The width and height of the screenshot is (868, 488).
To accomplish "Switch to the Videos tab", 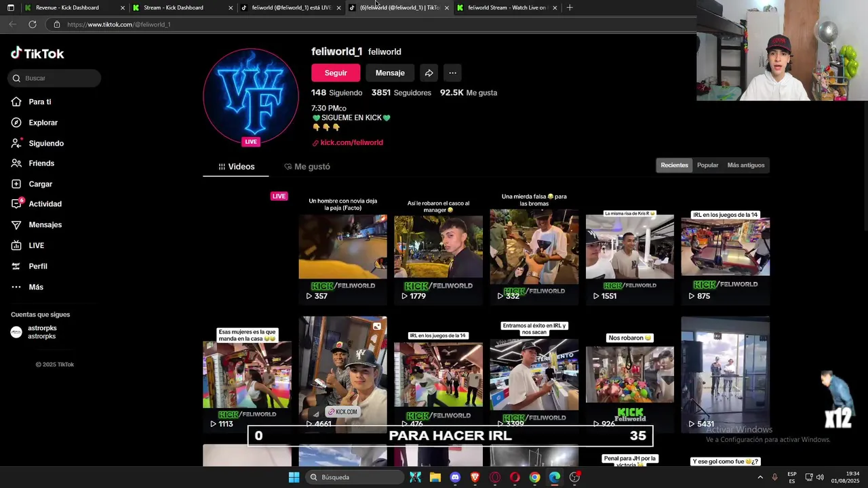I will pos(236,167).
